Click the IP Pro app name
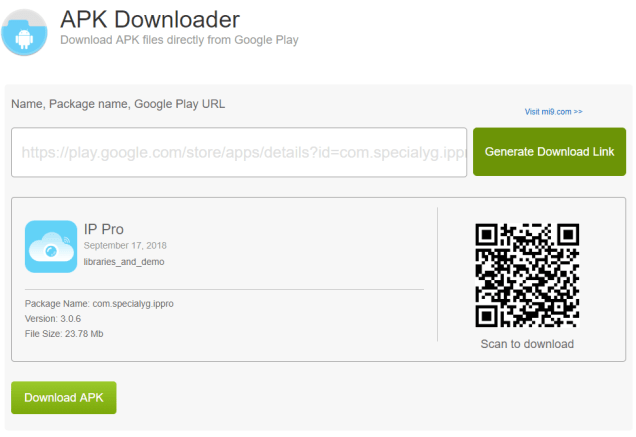Image resolution: width=636 pixels, height=437 pixels. 104,228
